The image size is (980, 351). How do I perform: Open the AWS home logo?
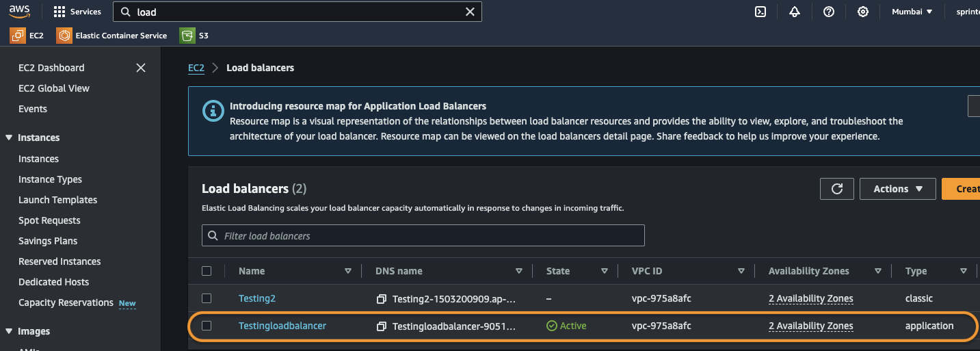click(19, 12)
